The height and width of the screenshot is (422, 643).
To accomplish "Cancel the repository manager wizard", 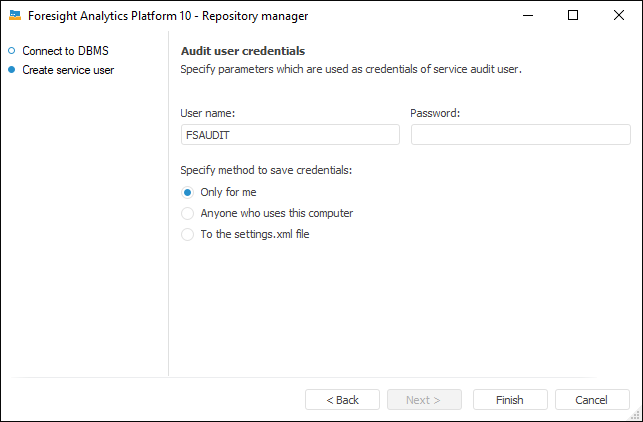I will (x=592, y=400).
